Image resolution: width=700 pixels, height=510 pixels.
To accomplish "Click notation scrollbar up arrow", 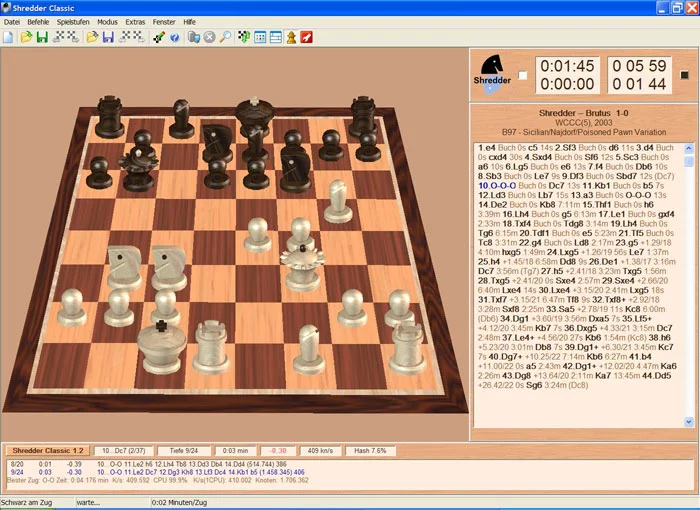I will (x=688, y=148).
